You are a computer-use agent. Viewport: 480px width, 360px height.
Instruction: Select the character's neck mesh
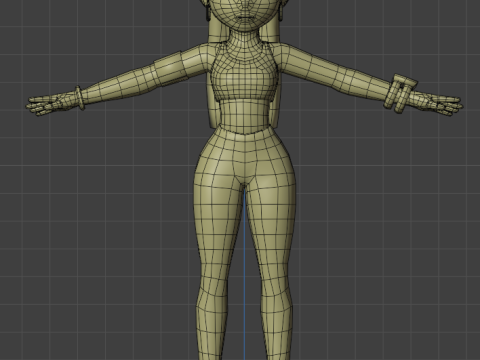(245, 39)
